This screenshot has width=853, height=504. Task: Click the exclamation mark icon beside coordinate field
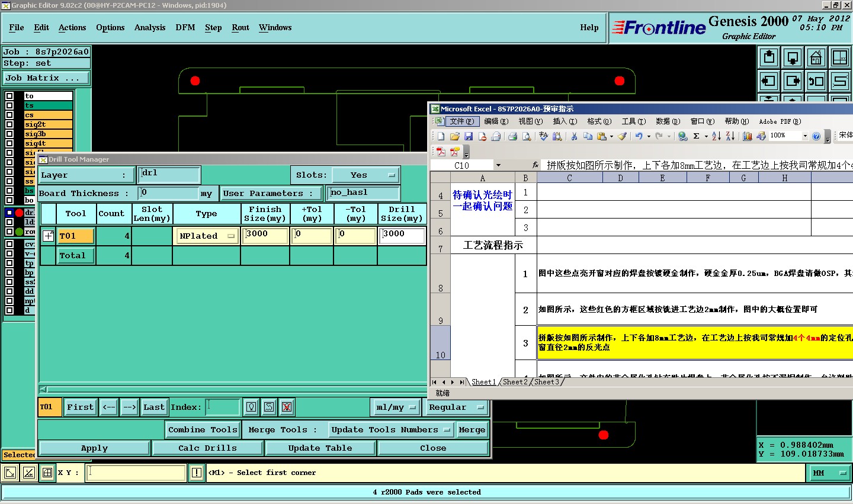click(197, 473)
